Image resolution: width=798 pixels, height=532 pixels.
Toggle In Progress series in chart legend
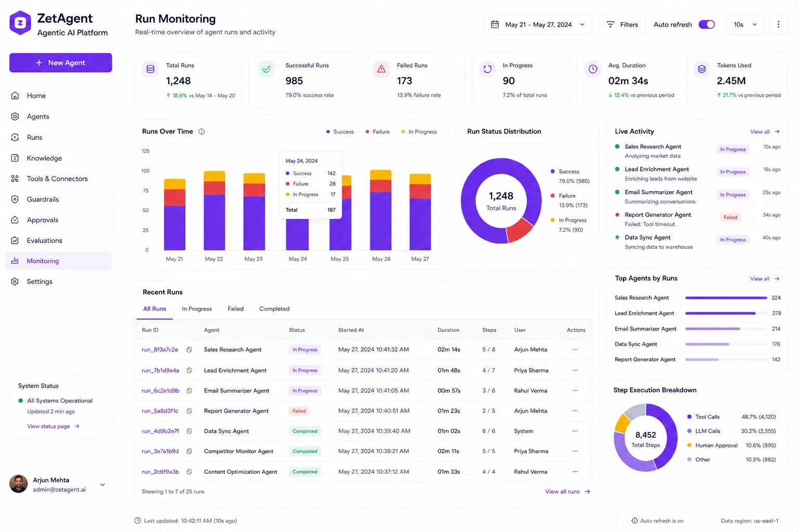coord(419,132)
